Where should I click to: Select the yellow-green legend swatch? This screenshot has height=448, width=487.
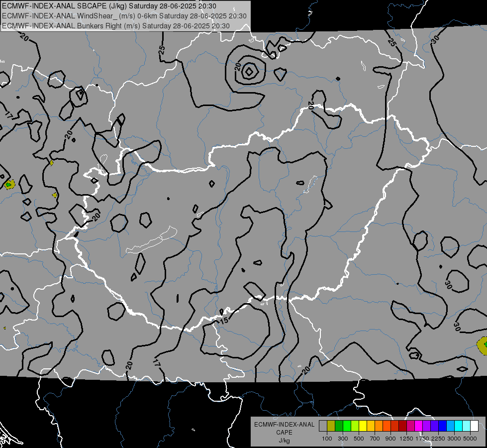point(355,426)
